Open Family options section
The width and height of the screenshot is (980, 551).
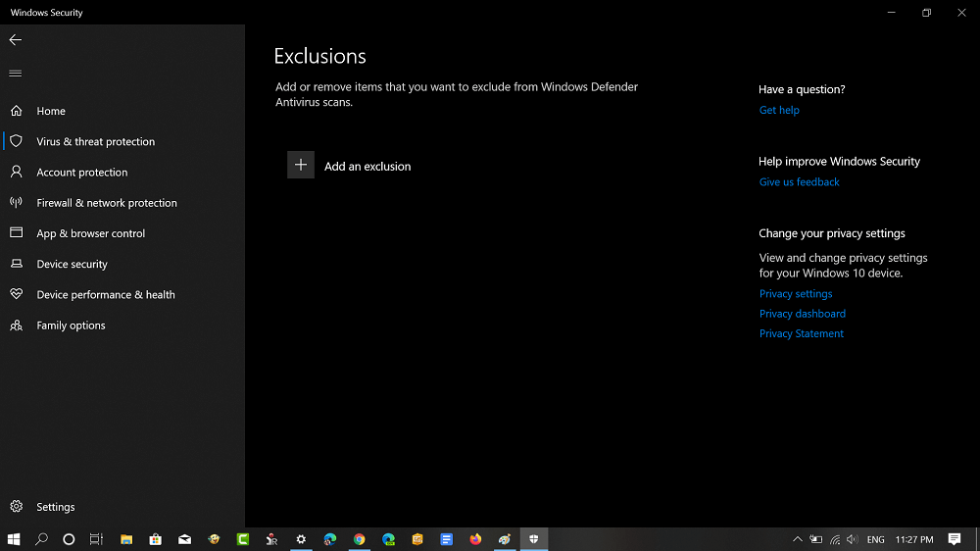(71, 326)
